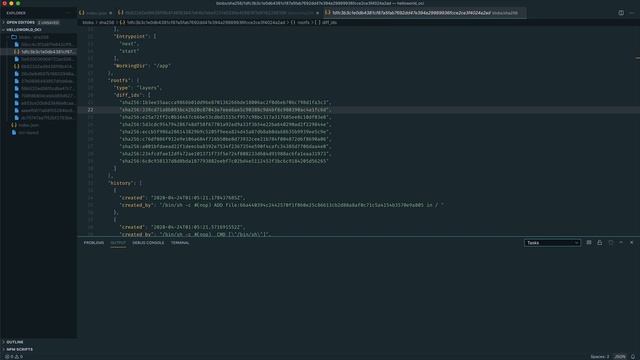
Task: Close the bottom output panel
Action: coord(631,242)
